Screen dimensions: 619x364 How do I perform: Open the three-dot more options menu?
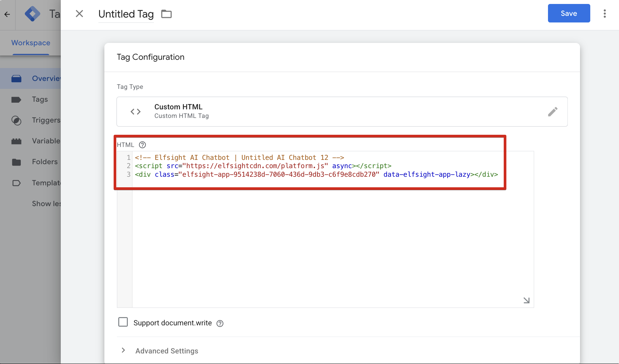[x=605, y=14]
